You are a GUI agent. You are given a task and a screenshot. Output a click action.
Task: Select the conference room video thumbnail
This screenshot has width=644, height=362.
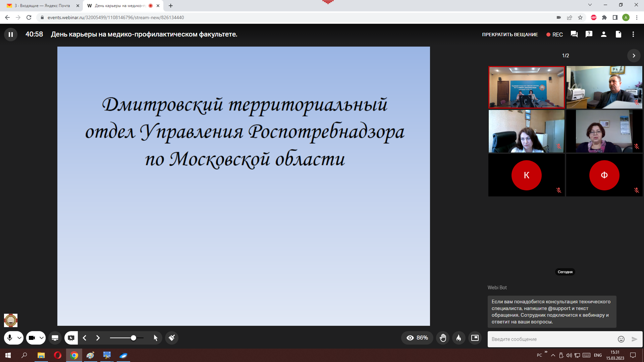point(526,87)
